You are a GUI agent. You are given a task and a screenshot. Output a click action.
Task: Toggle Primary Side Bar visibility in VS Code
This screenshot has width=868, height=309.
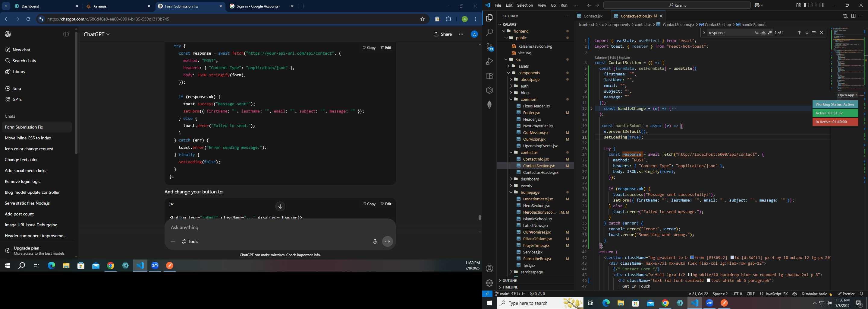806,5
